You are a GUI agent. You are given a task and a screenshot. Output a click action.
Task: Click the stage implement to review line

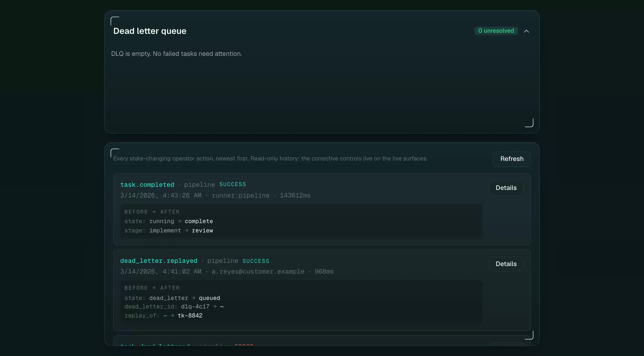(169, 231)
